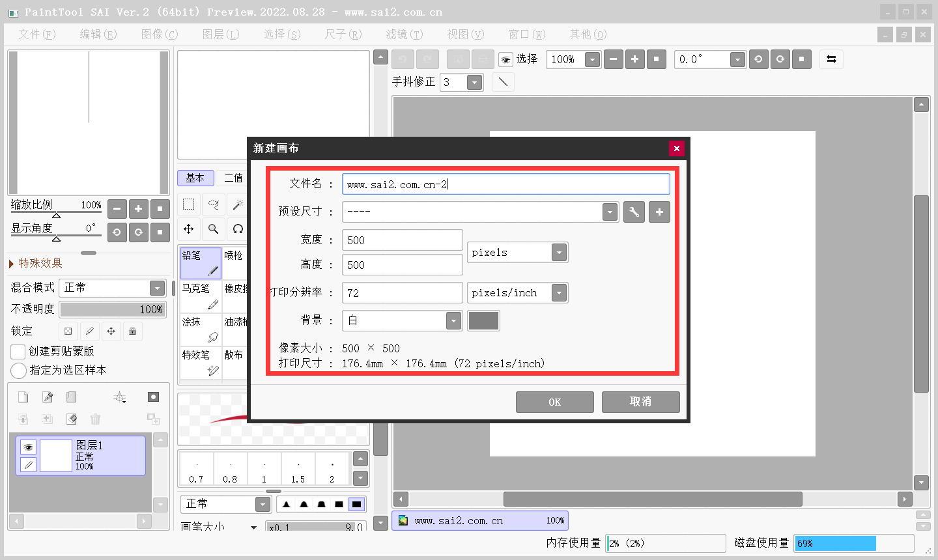938x560 pixels.
Task: Add a new preset size
Action: coord(659,212)
